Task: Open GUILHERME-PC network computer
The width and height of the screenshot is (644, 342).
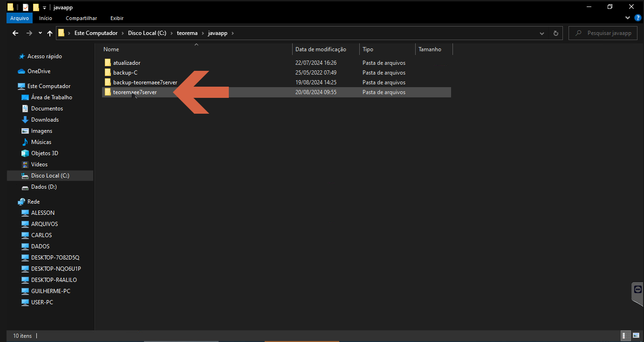Action: [51, 291]
